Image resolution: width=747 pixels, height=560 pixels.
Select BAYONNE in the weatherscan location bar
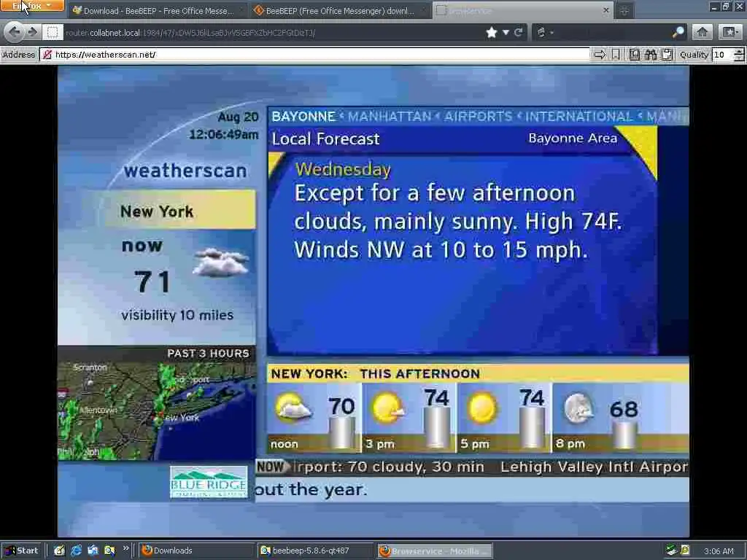click(303, 117)
